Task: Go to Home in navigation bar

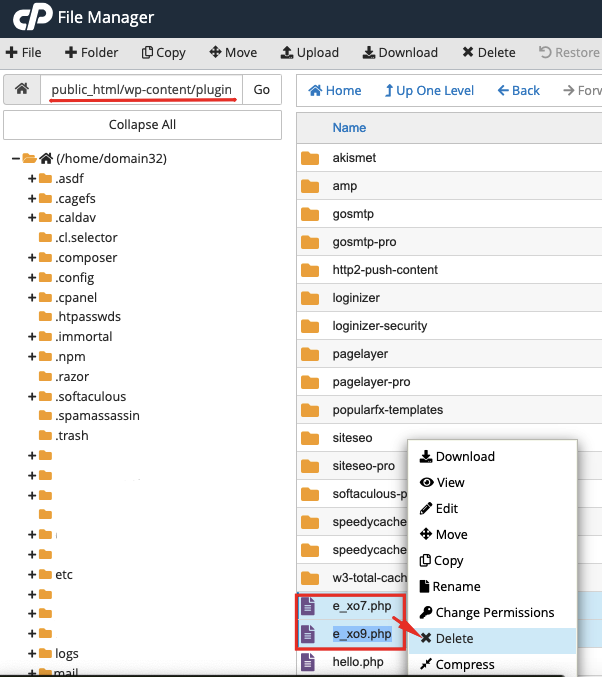Action: (335, 91)
